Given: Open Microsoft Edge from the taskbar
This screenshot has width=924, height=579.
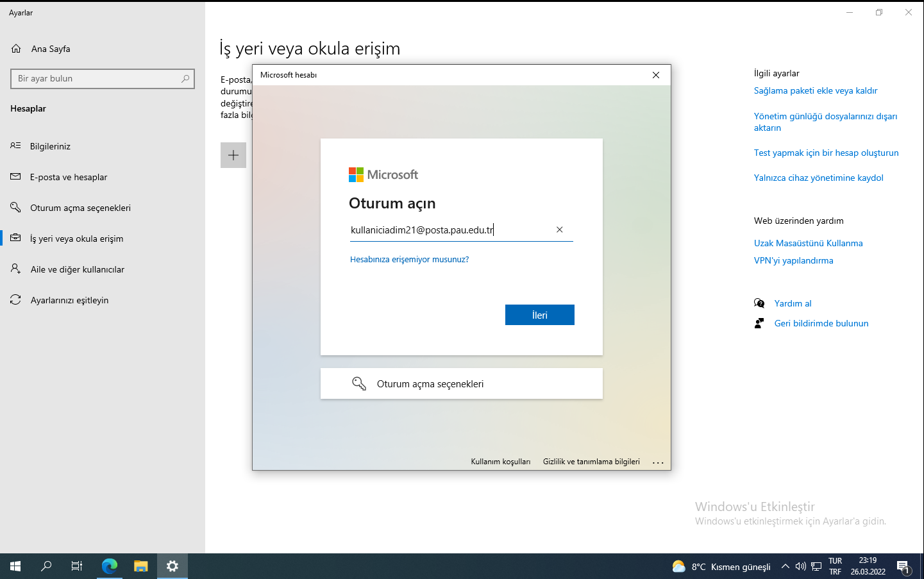Looking at the screenshot, I should (x=110, y=566).
